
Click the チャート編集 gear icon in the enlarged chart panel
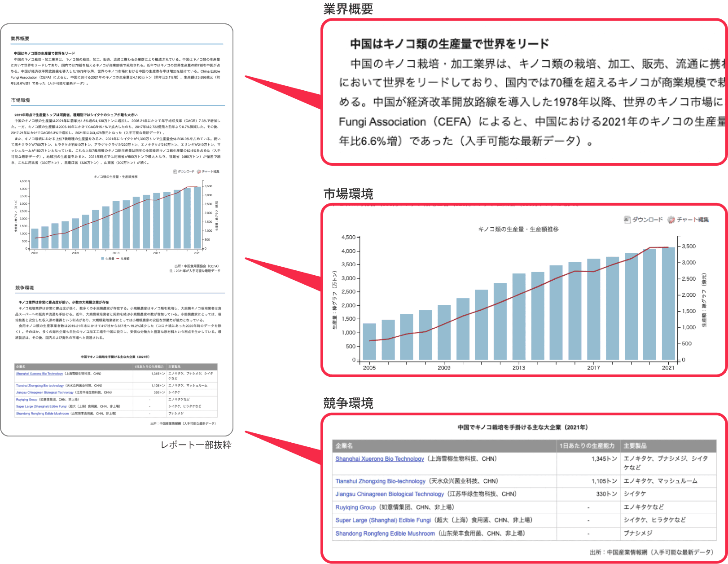coord(671,220)
